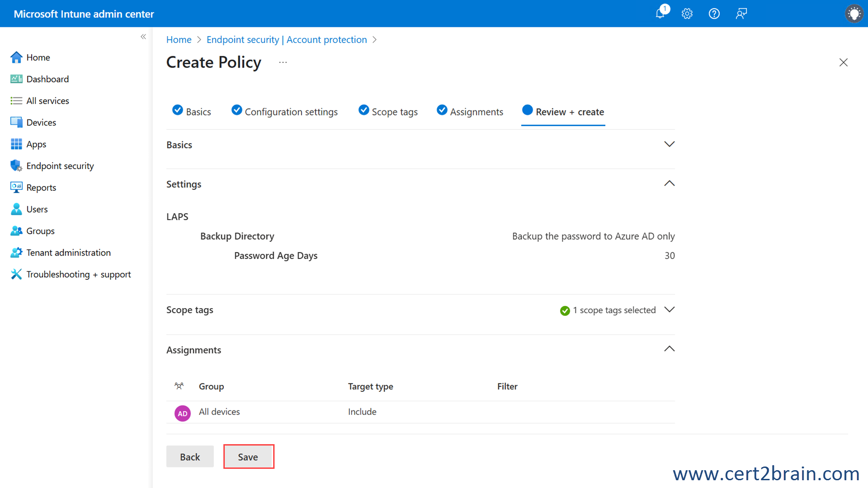Click the Filter column header
This screenshot has width=868, height=488.
click(507, 386)
